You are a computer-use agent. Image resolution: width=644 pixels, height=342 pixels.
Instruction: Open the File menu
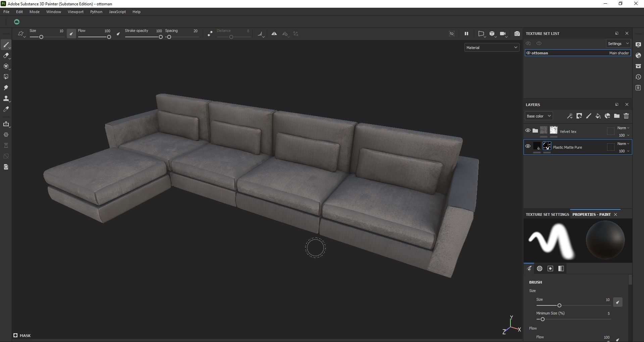6,12
